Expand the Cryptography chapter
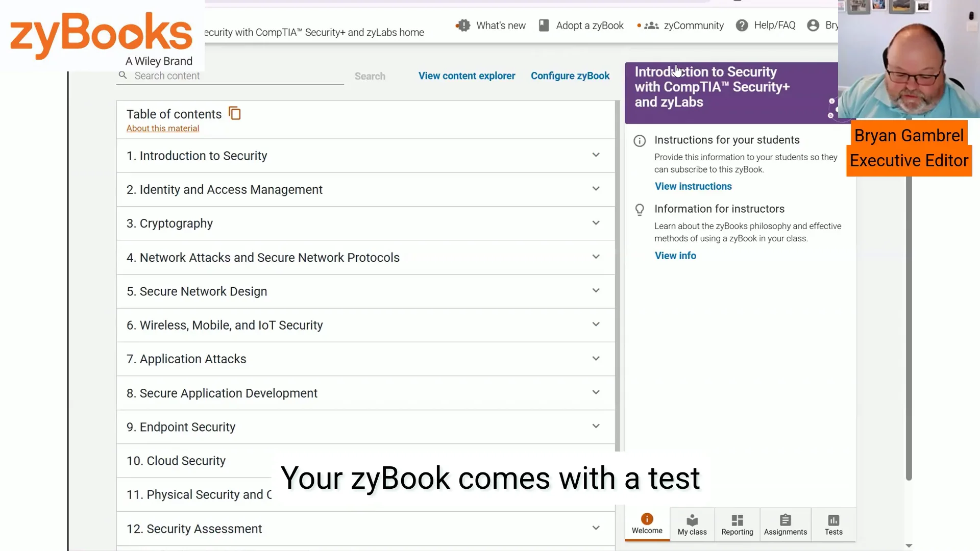Image resolution: width=980 pixels, height=551 pixels. (x=595, y=222)
